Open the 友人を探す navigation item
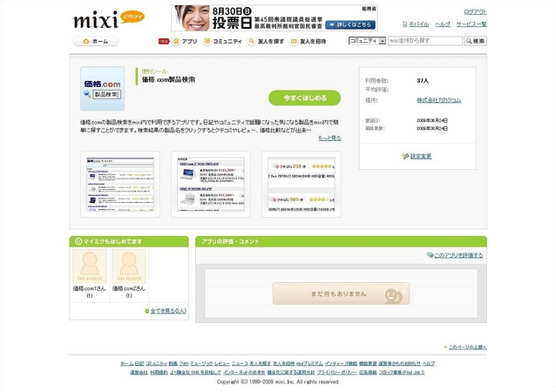 pyautogui.click(x=267, y=41)
